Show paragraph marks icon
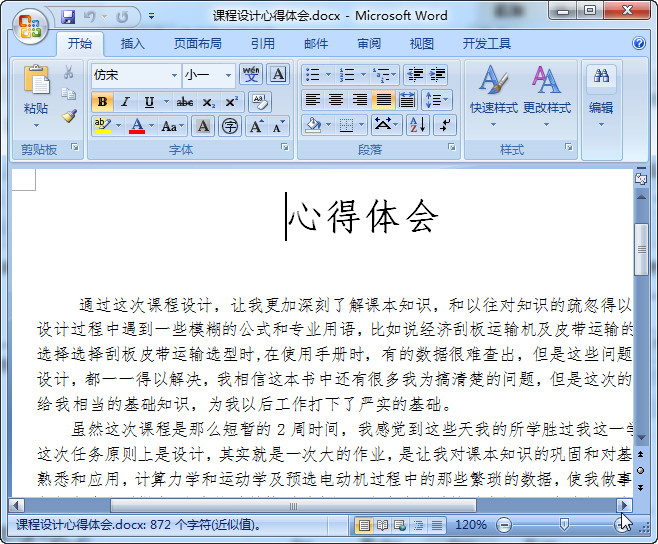 coord(445,125)
